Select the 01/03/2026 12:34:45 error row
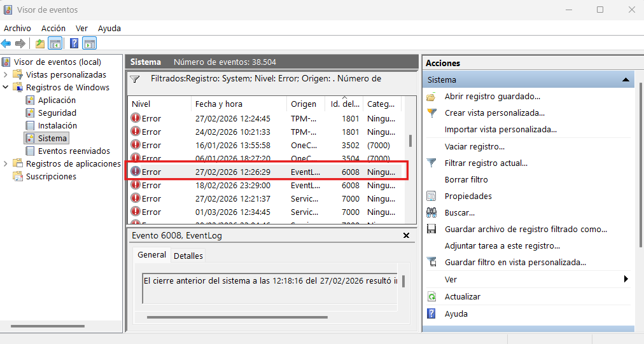644x344 pixels. pyautogui.click(x=266, y=212)
